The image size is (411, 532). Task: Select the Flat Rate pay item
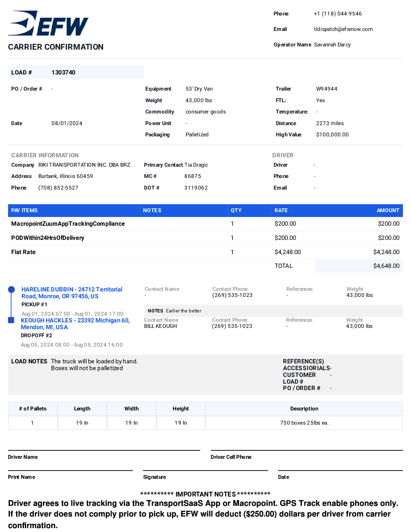coord(23,252)
